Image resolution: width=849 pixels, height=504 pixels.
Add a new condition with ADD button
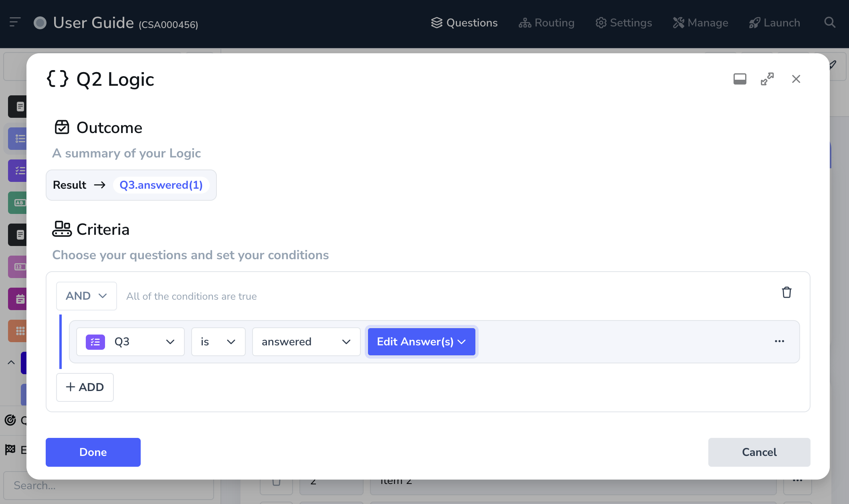coord(85,387)
